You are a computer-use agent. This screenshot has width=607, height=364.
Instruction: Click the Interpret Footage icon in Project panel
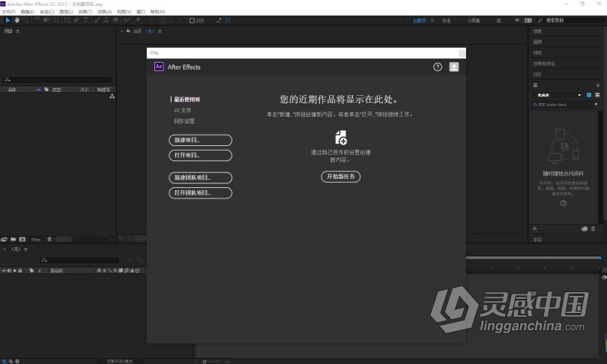[x=4, y=240]
